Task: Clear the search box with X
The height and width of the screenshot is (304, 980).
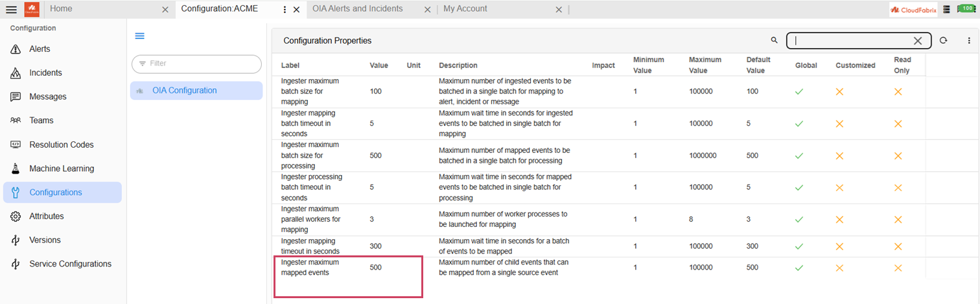Action: (x=918, y=41)
